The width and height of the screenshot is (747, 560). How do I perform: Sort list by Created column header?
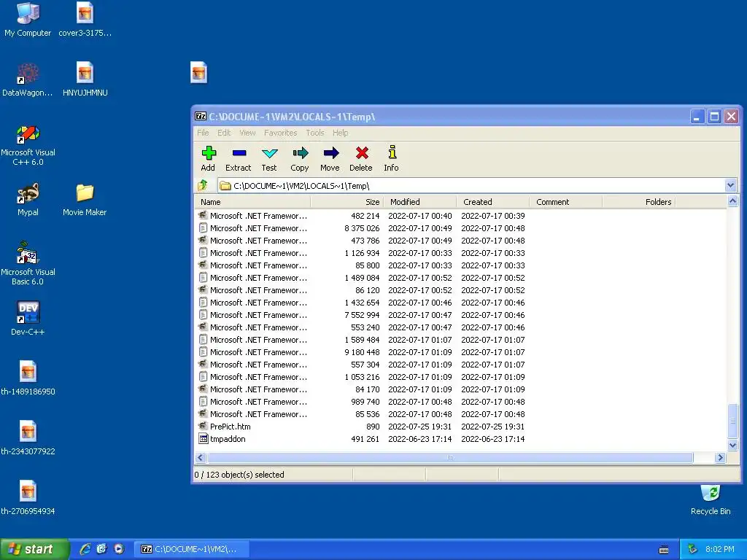point(492,202)
